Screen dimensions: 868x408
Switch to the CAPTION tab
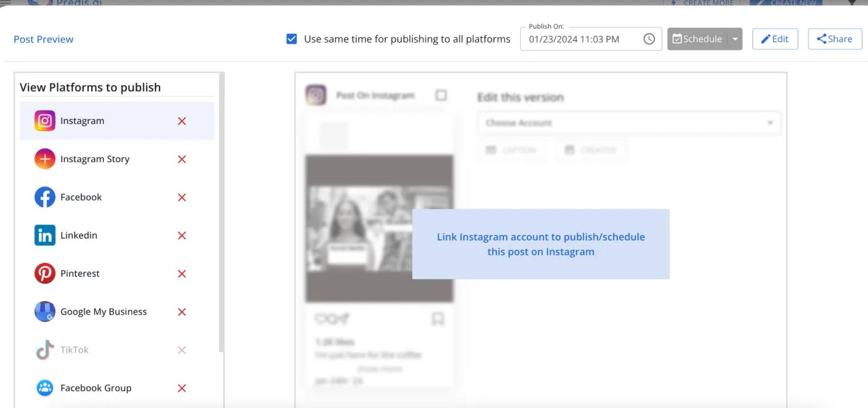click(512, 150)
